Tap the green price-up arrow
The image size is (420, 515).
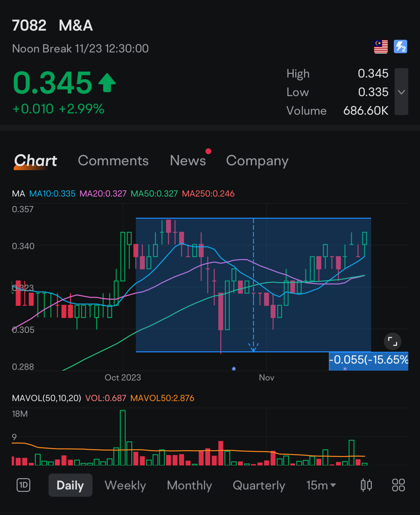click(107, 83)
